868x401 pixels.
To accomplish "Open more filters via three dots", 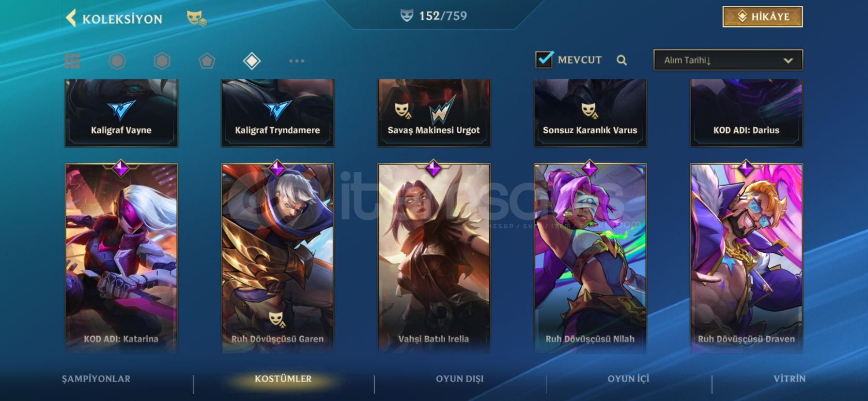I will click(296, 61).
